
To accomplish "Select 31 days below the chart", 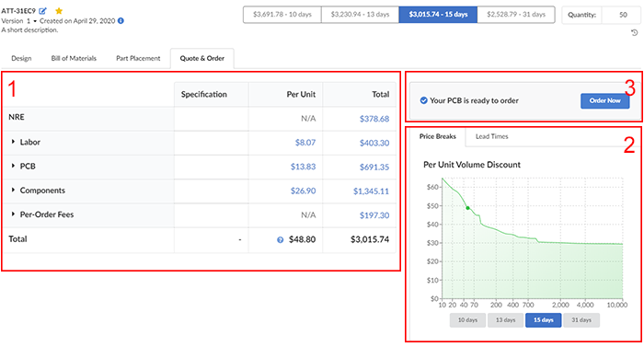I will [x=581, y=320].
